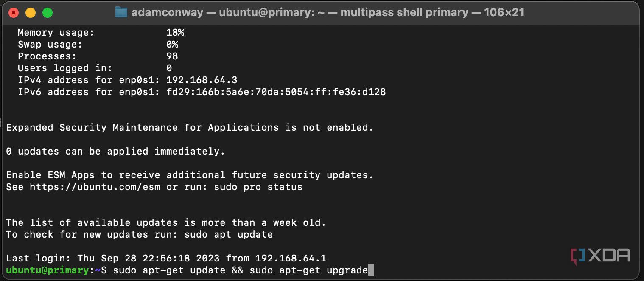The width and height of the screenshot is (644, 281).
Task: Click the red close window button
Action: (14, 13)
